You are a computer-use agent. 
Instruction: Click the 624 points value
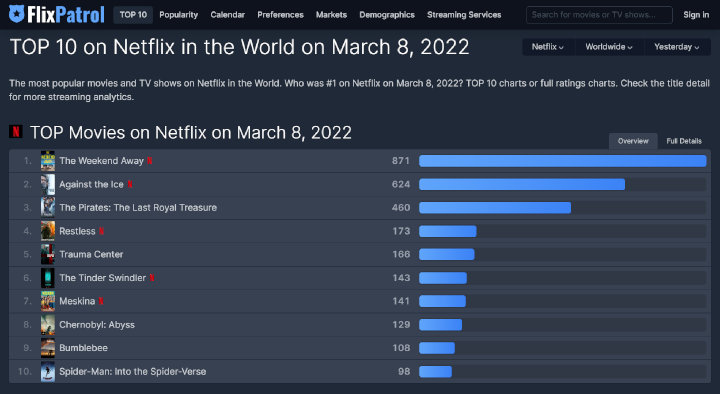(400, 184)
